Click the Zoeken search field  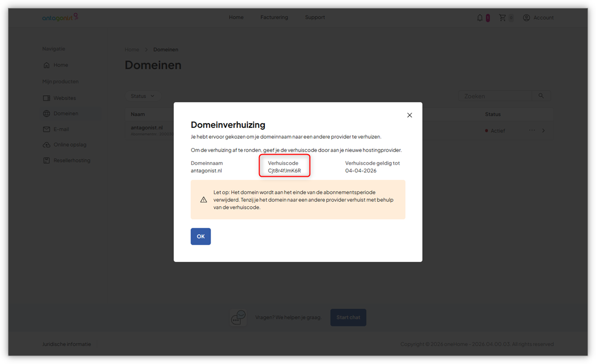[495, 96]
